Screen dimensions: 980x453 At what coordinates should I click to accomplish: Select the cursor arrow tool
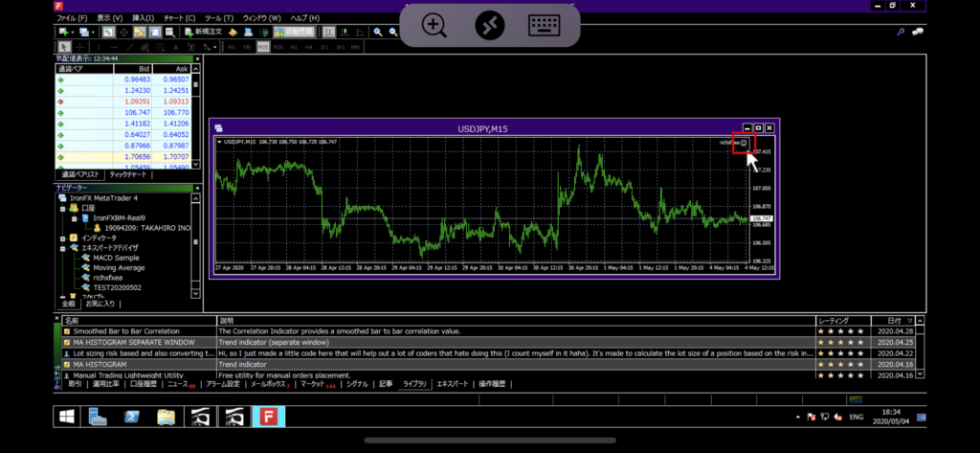65,46
